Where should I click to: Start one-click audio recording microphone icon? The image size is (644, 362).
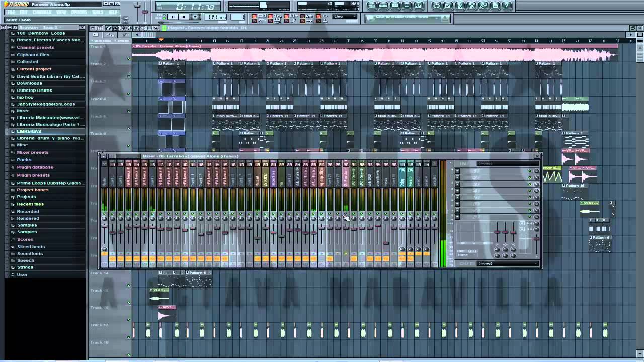[484, 6]
